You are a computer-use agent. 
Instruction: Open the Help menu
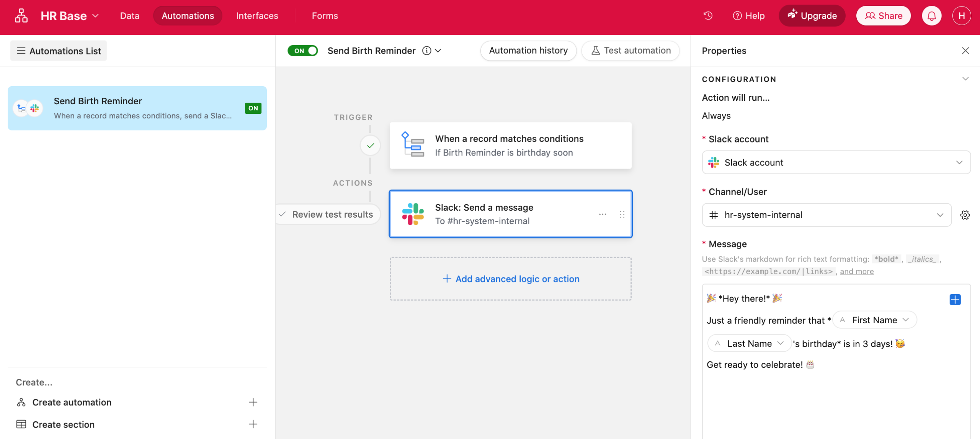coord(748,16)
